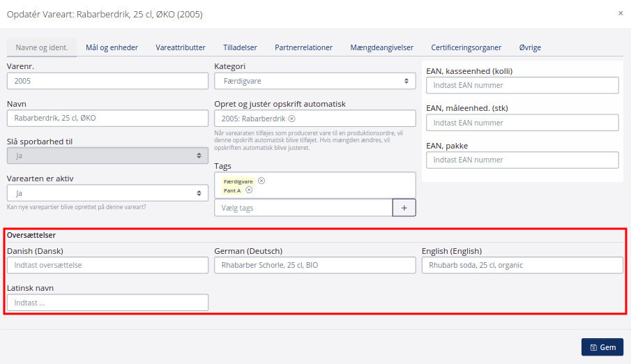The width and height of the screenshot is (631, 364).
Task: Expand the Varearten er aktiv dropdown
Action: (x=107, y=193)
